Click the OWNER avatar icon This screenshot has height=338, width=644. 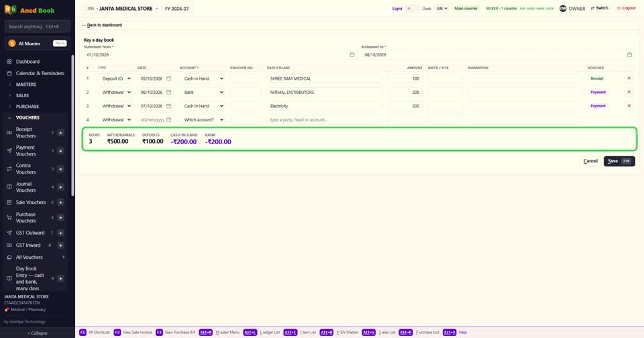pyautogui.click(x=563, y=8)
